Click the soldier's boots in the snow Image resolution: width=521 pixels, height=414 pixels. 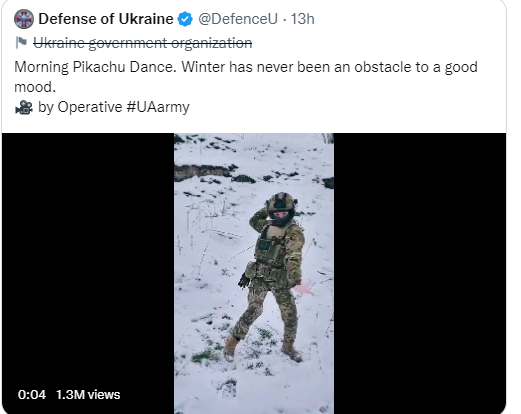click(263, 349)
